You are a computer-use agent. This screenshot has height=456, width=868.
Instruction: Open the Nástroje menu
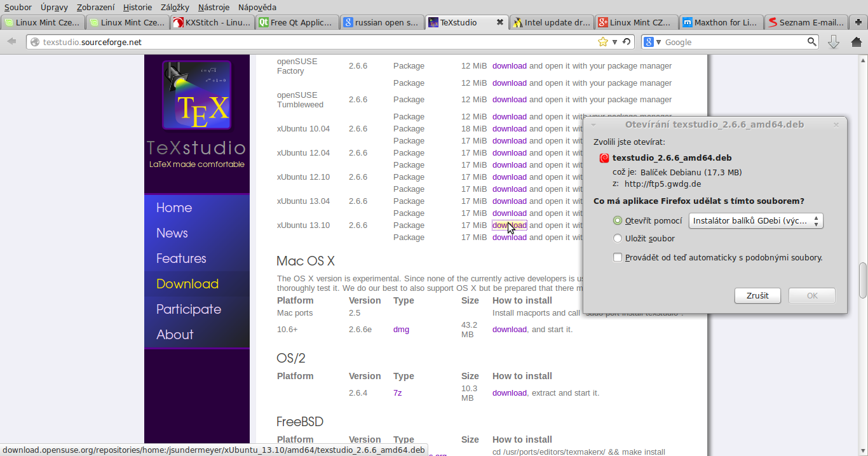tap(214, 7)
